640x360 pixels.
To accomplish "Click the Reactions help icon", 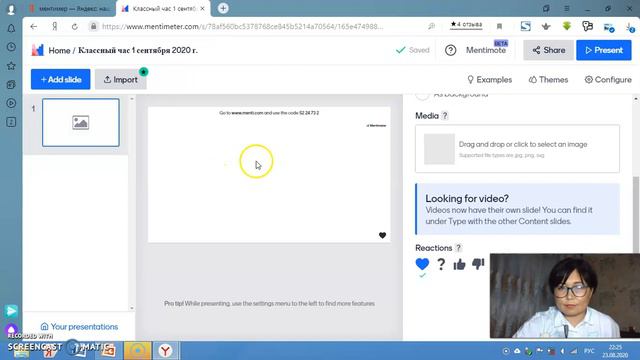I will [x=458, y=248].
